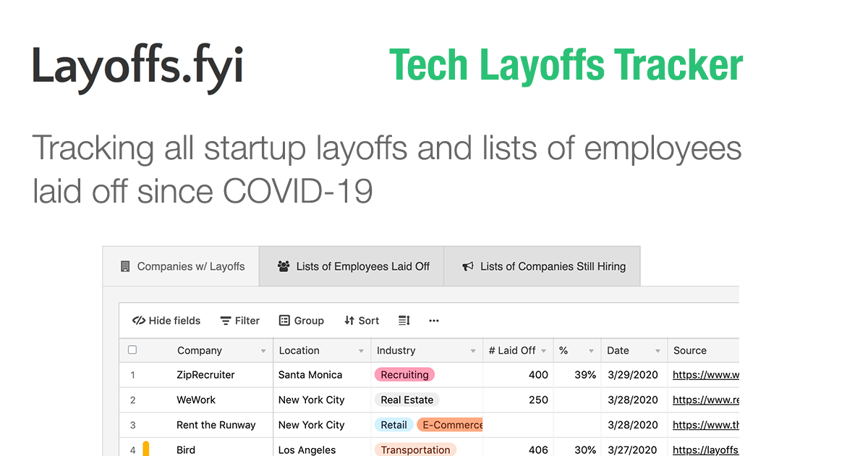Screen dimensions: 868x456
Task: Select the Rent the Runway company cell
Action: pos(216,425)
